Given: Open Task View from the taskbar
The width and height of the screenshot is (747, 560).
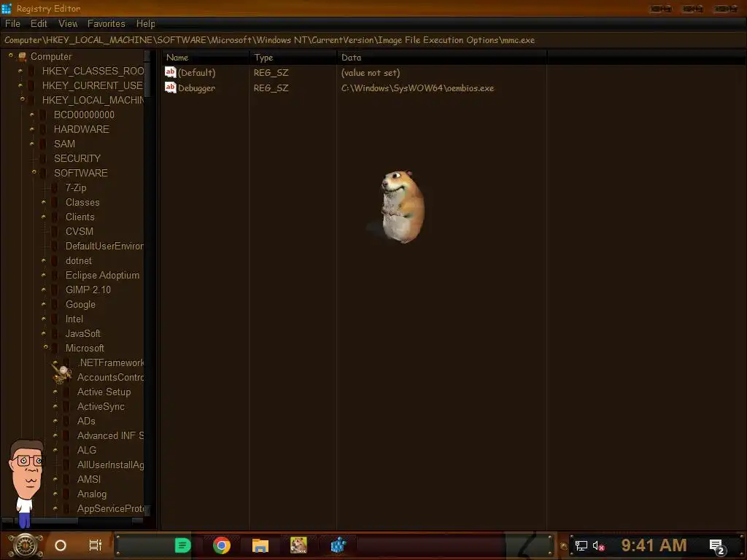Looking at the screenshot, I should 96,545.
